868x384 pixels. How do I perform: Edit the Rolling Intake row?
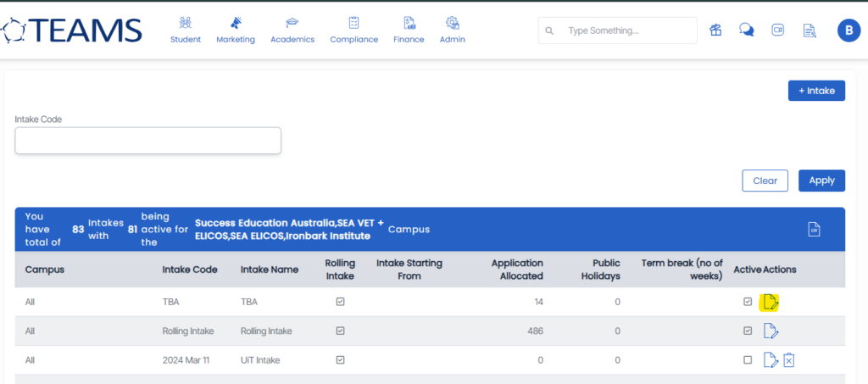[771, 331]
